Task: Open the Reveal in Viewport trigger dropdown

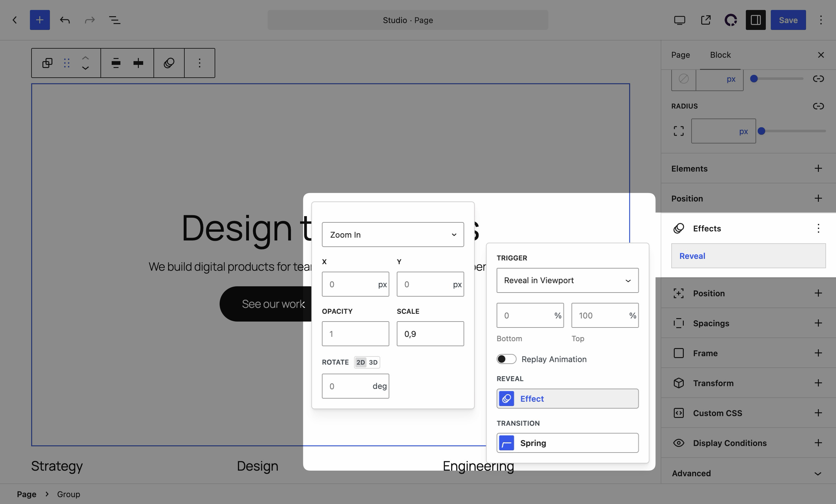Action: coord(568,280)
